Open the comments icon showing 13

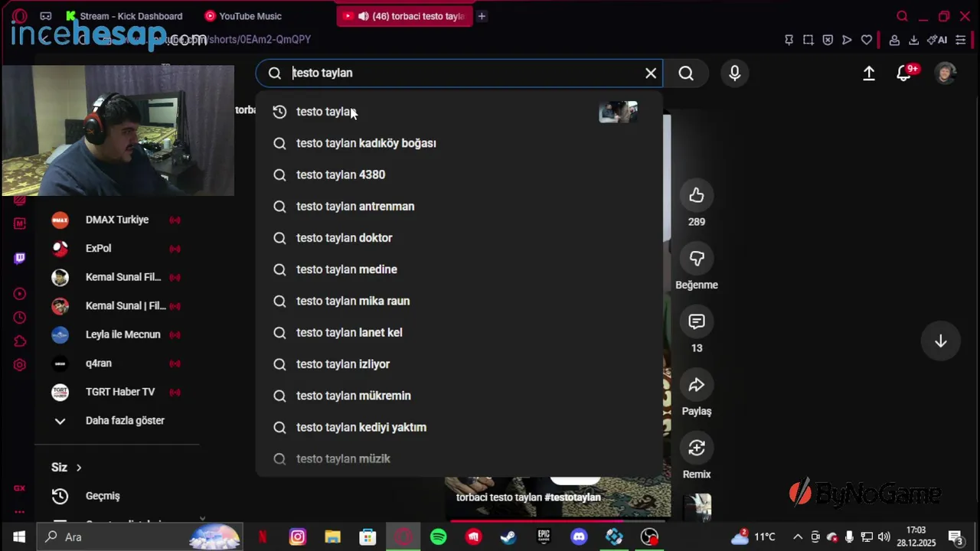697,321
